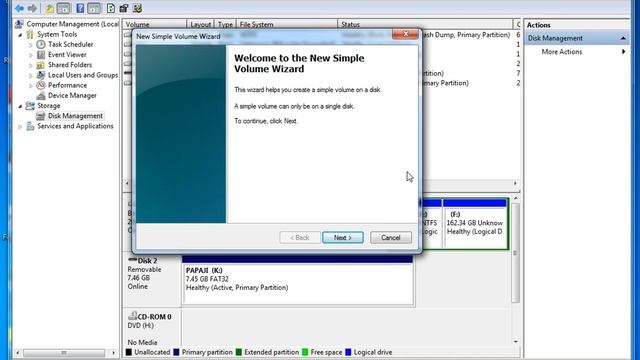Click the disk view scrollbar up arrow
640x360 pixels.
(x=516, y=198)
